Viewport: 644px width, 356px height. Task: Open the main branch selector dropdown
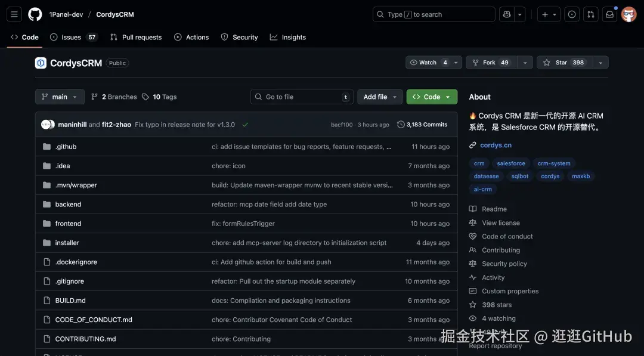(60, 97)
